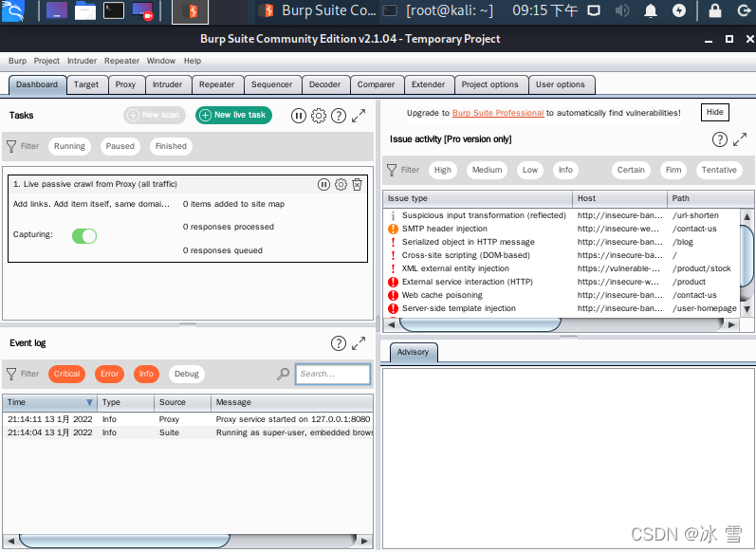Click the New live task button
Screen dimensions: 756x552
[234, 115]
